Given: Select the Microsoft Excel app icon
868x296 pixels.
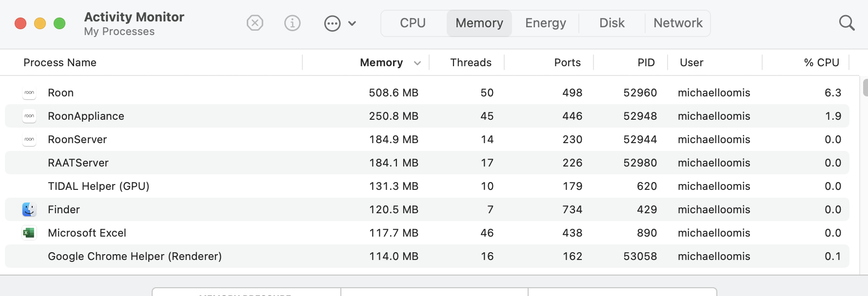Looking at the screenshot, I should click(x=29, y=233).
